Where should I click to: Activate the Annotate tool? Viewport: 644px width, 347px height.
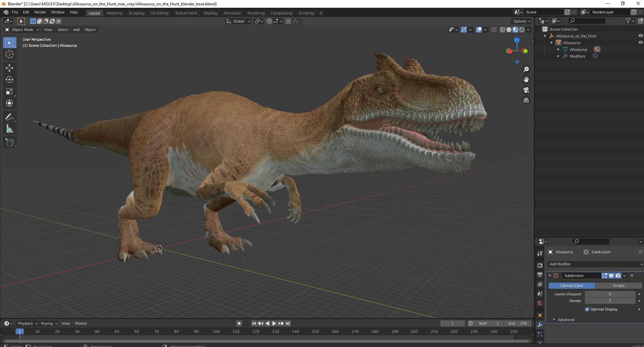9,117
